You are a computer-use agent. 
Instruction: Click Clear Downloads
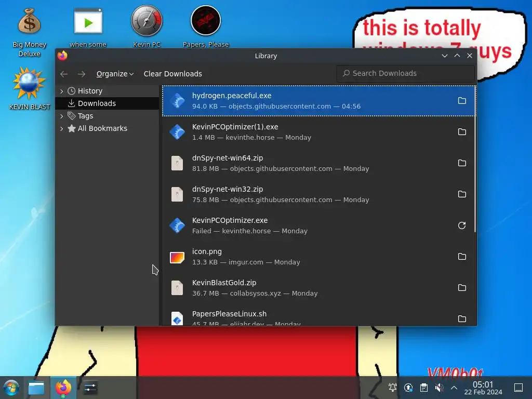pyautogui.click(x=172, y=74)
